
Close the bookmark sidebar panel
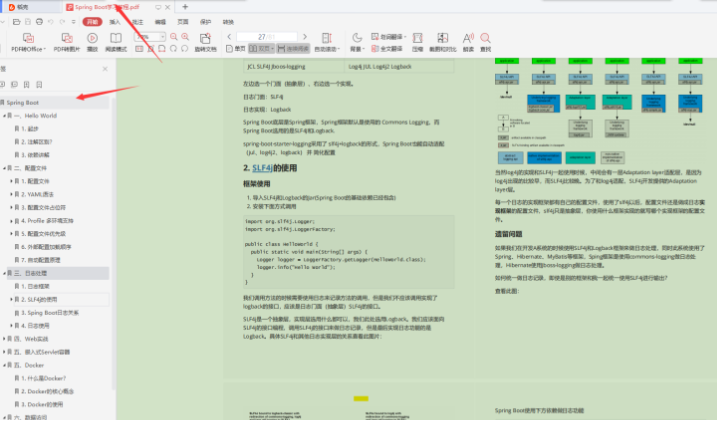coord(105,69)
